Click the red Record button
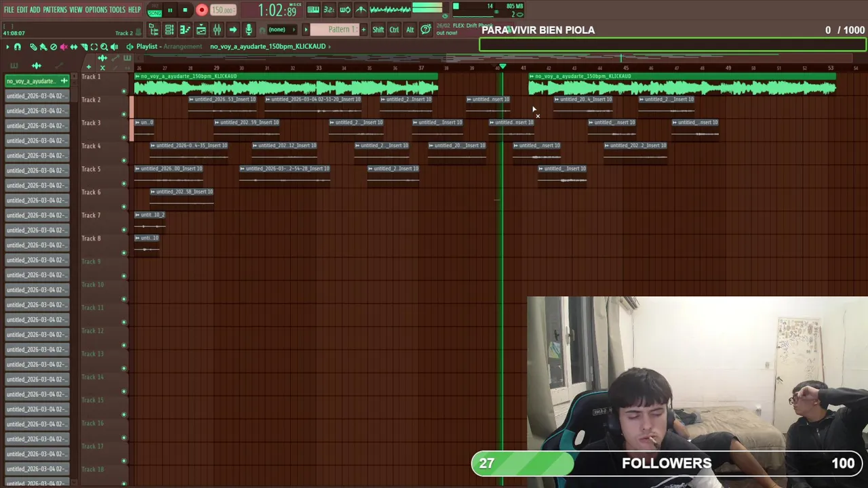The height and width of the screenshot is (488, 868). click(202, 10)
